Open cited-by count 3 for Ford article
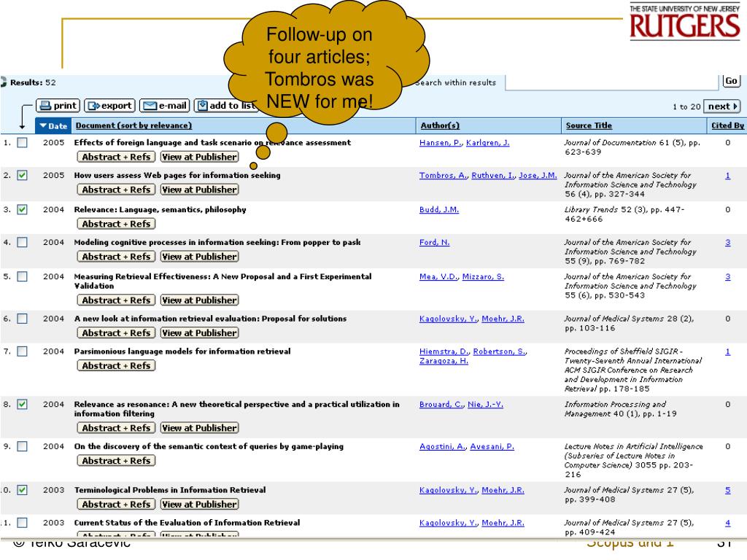The image size is (747, 560). tap(727, 242)
